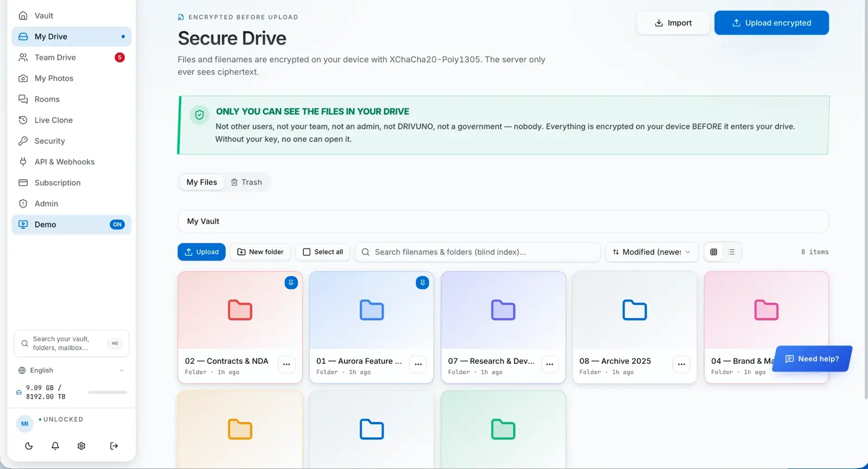The height and width of the screenshot is (469, 868).
Task: Open more options for 07 — Research & Dev
Action: pyautogui.click(x=550, y=364)
